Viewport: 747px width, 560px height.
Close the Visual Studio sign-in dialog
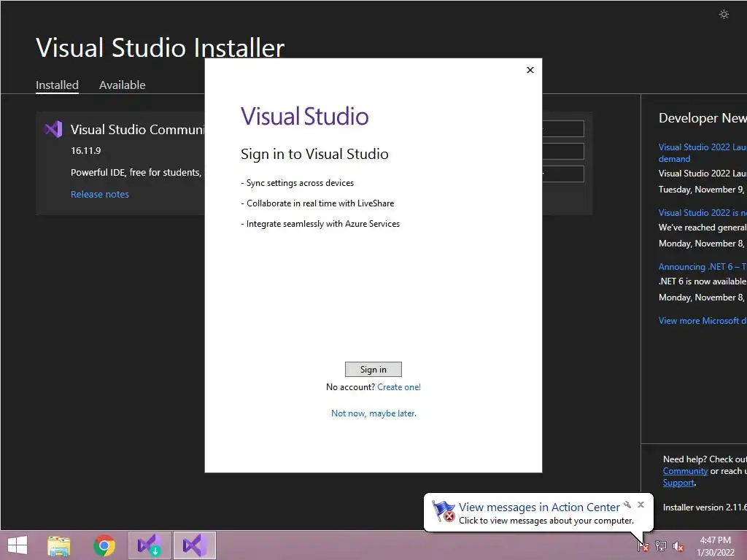click(530, 70)
